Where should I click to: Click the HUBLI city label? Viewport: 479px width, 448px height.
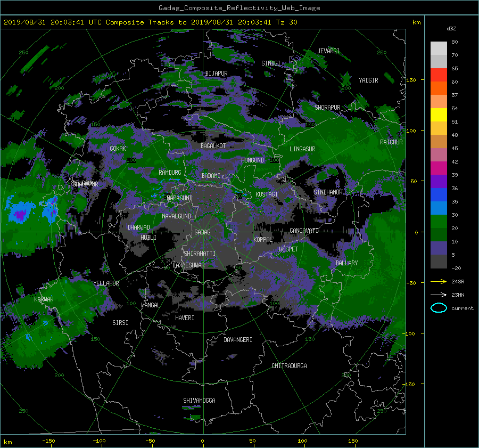coord(148,238)
